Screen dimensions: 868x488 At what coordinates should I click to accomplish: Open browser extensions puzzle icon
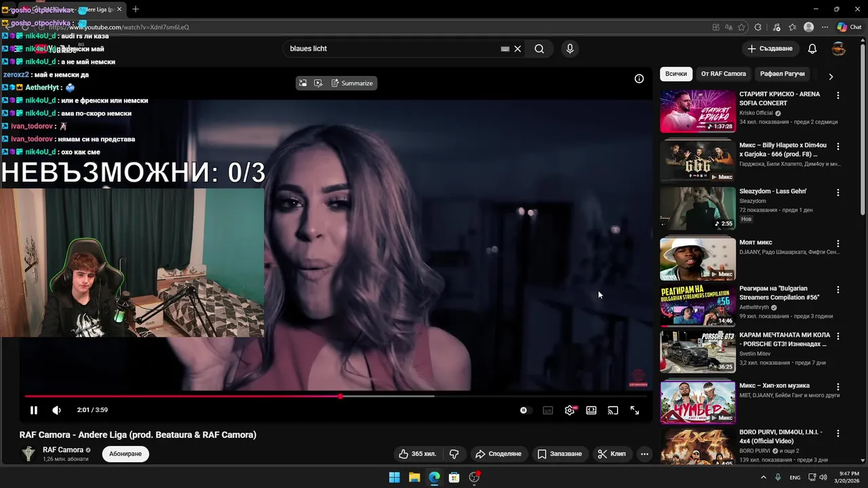coord(758,27)
